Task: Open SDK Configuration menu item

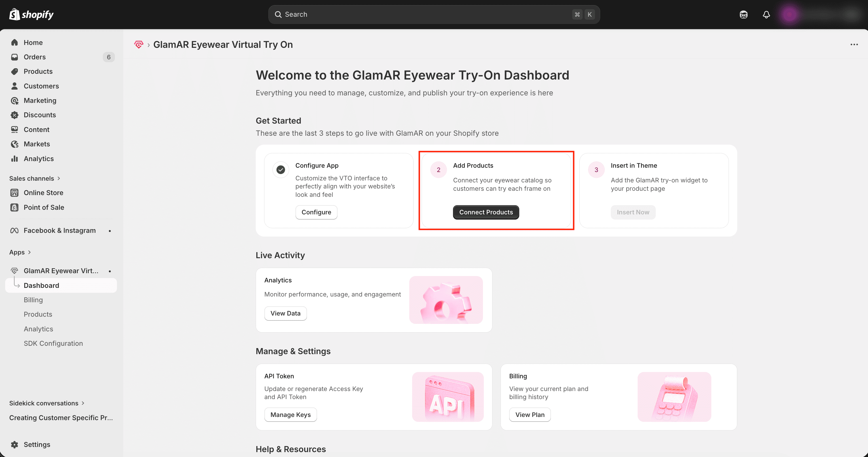Action: [53, 343]
